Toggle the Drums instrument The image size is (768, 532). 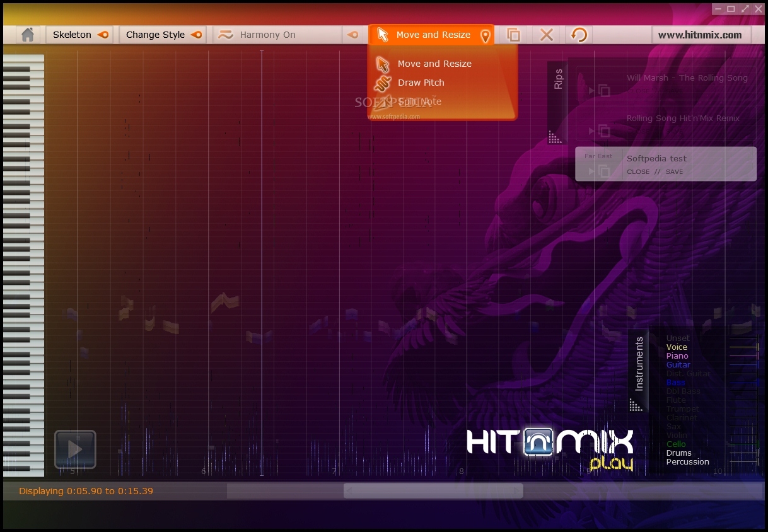click(678, 453)
